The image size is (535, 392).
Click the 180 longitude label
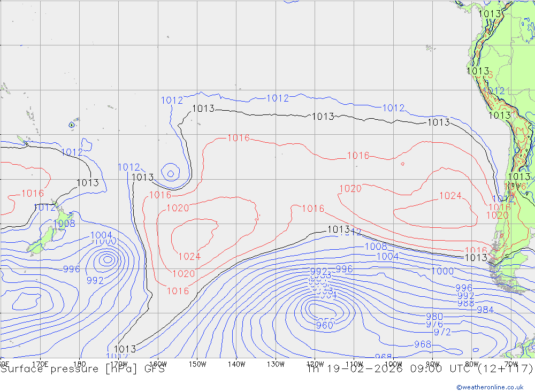click(80, 364)
